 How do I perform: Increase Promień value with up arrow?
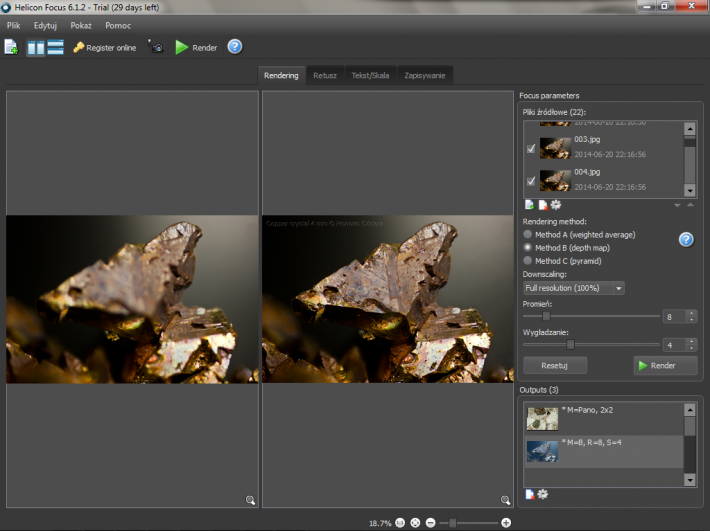[x=691, y=313]
